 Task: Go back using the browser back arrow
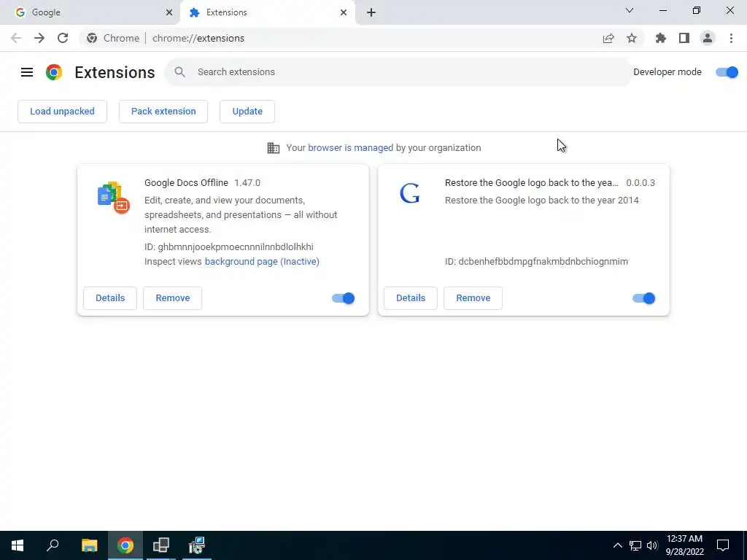coord(16,38)
